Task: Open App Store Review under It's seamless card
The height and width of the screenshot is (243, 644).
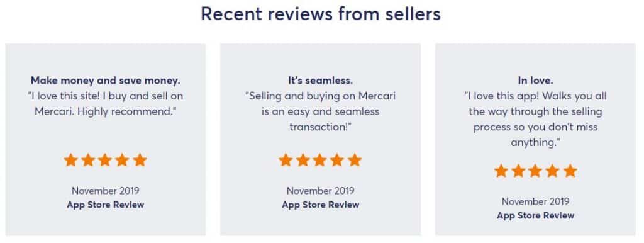Action: click(320, 205)
